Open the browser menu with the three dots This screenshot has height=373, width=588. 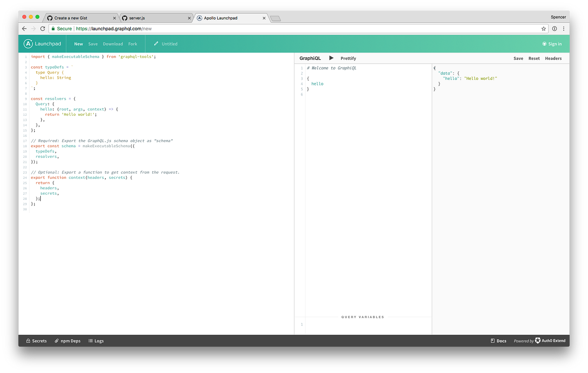pyautogui.click(x=564, y=28)
